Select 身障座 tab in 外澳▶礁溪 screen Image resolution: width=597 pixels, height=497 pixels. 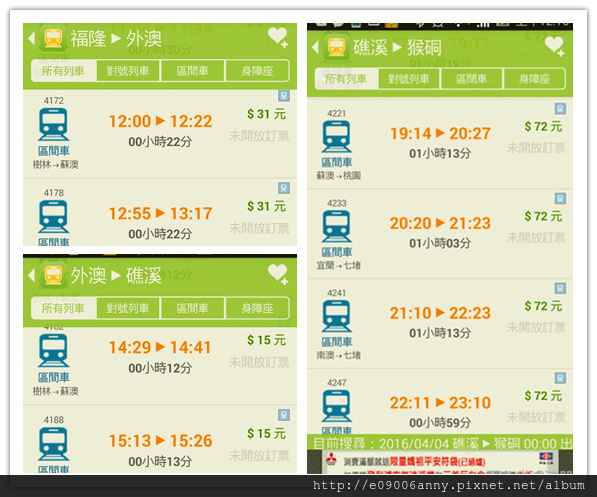[x=257, y=308]
